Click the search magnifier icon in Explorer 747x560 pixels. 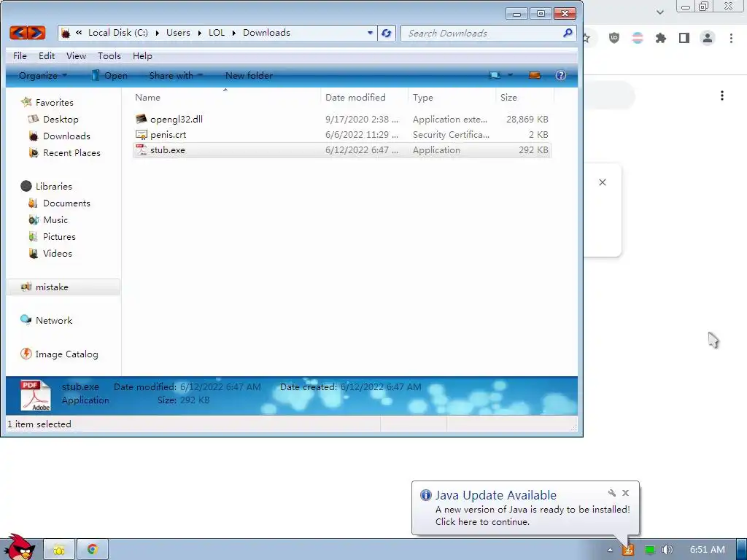(x=568, y=33)
